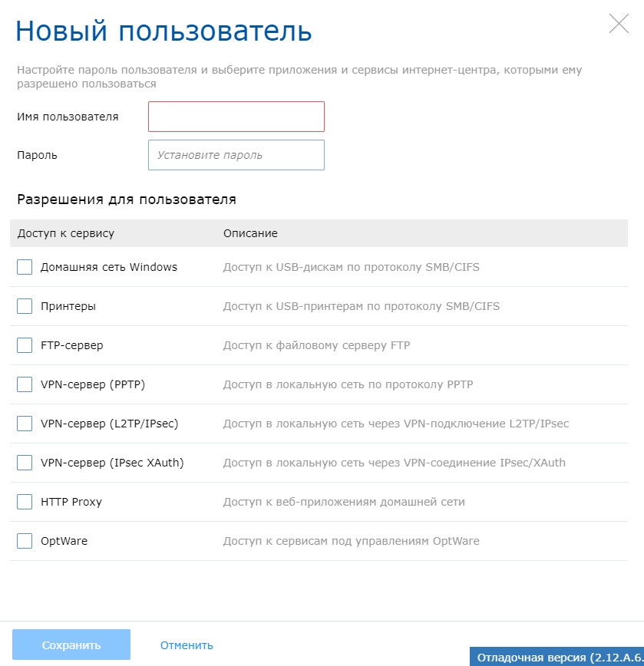The height and width of the screenshot is (666, 644).
Task: Tick the HTTP Proxy checkbox
Action: [25, 502]
